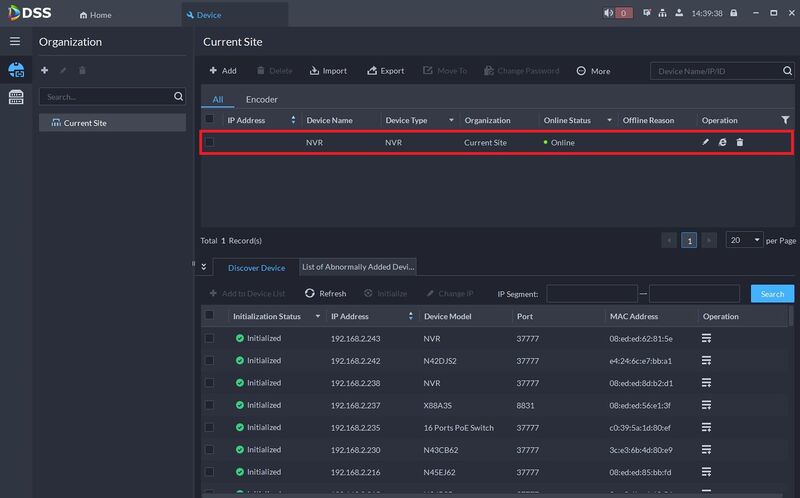Viewport: 800px width, 498px height.
Task: Open the hamburger menu in the sidebar
Action: coord(15,41)
